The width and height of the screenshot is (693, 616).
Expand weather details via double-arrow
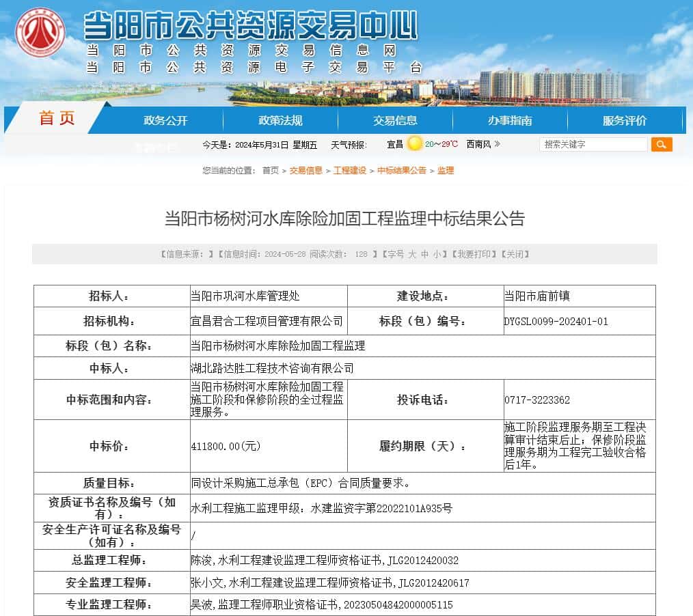click(x=497, y=144)
